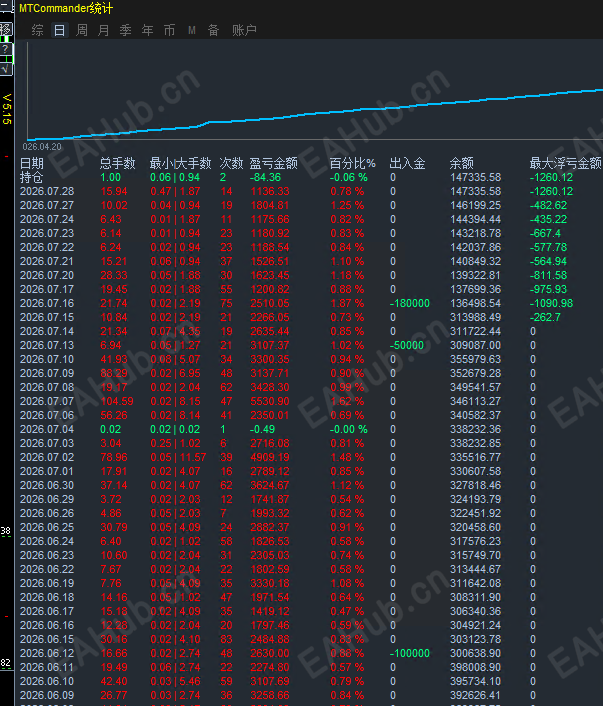Click balance 146199.25 in 2026.07.27 row

[x=476, y=205]
